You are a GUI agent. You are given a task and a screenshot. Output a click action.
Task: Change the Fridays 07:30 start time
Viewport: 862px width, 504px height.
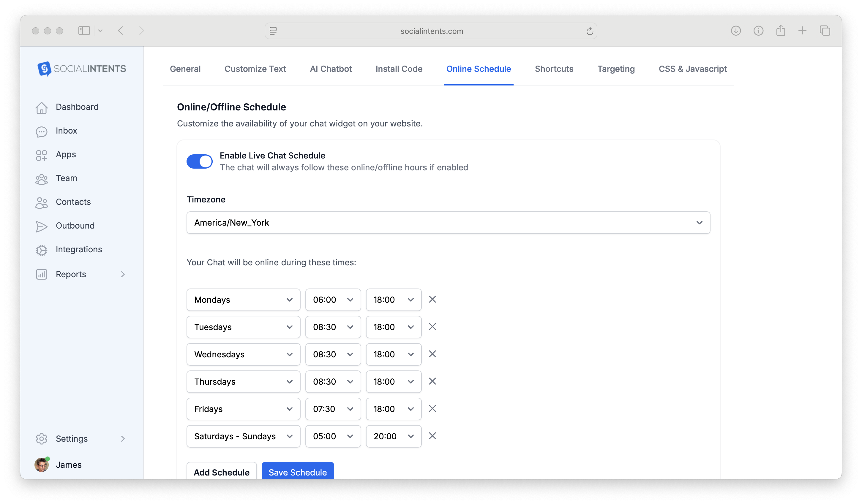[333, 409]
